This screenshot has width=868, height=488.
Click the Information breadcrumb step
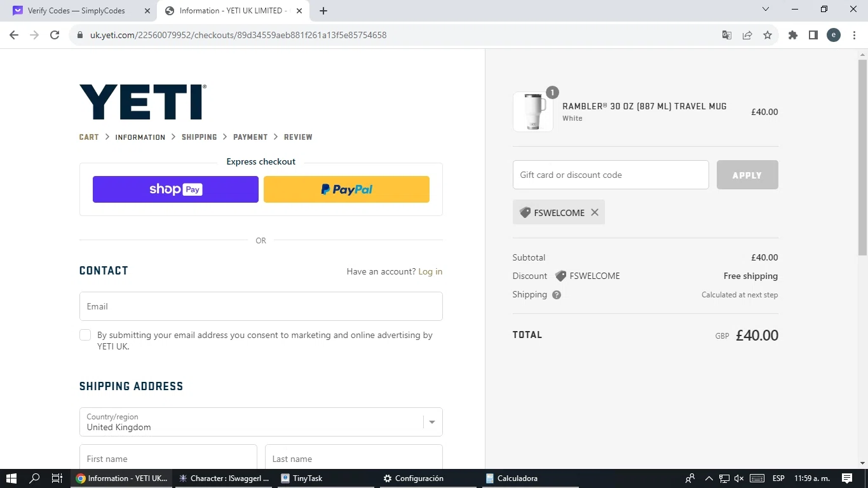tap(140, 137)
